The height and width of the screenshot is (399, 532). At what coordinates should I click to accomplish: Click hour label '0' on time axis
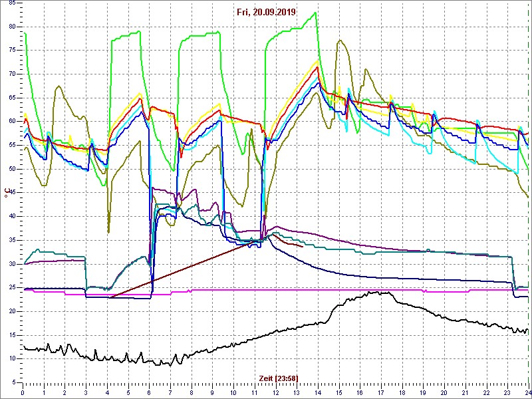point(23,393)
